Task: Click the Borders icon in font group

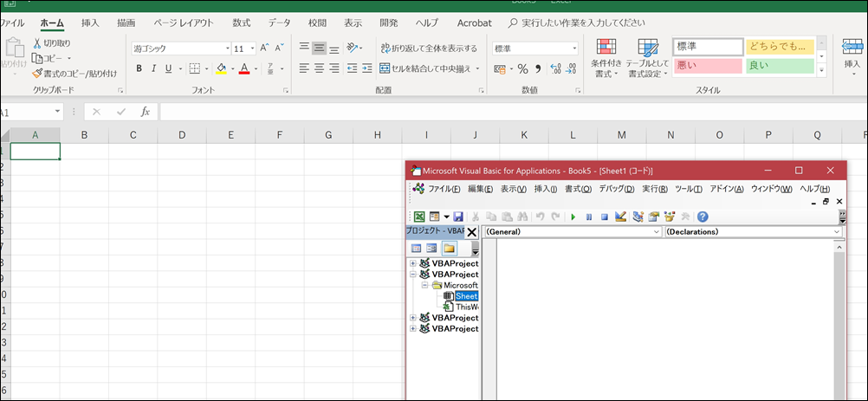Action: click(x=194, y=68)
